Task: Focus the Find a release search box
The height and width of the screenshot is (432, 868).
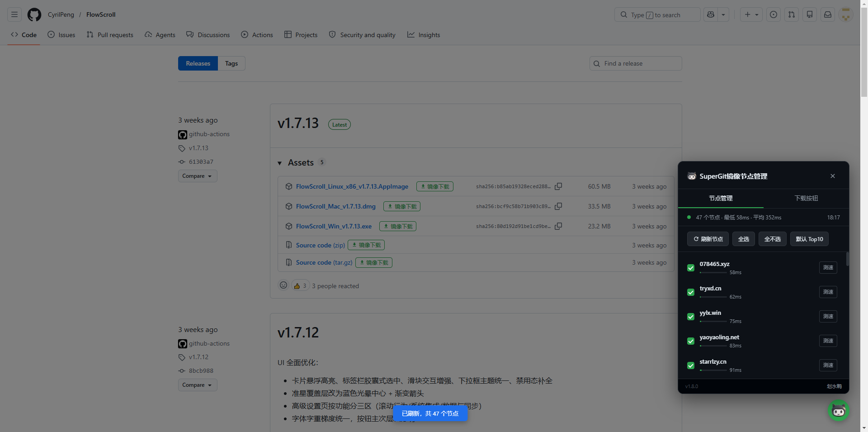Action: coord(636,63)
